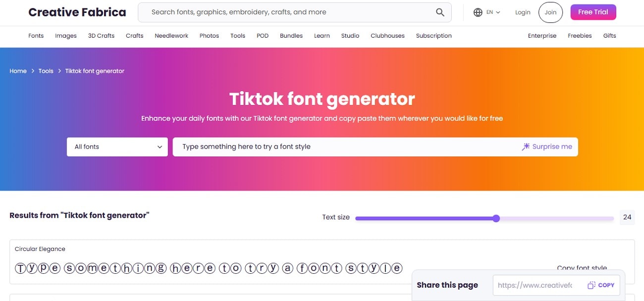Click the circled-letter font preview text
This screenshot has width=644, height=301.
click(209, 268)
